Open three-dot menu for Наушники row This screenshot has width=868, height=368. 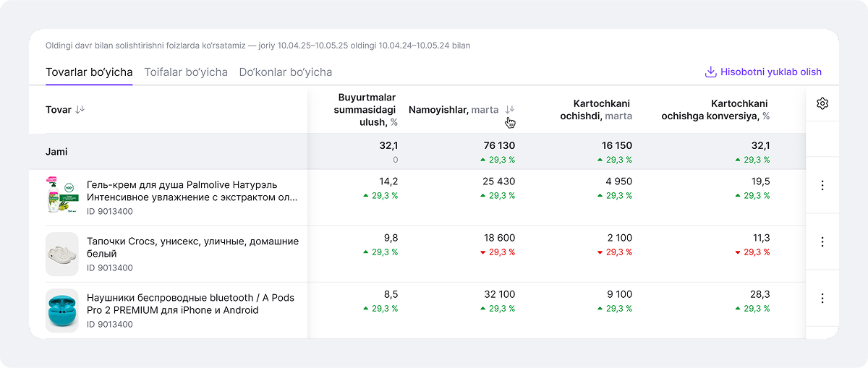tap(822, 298)
